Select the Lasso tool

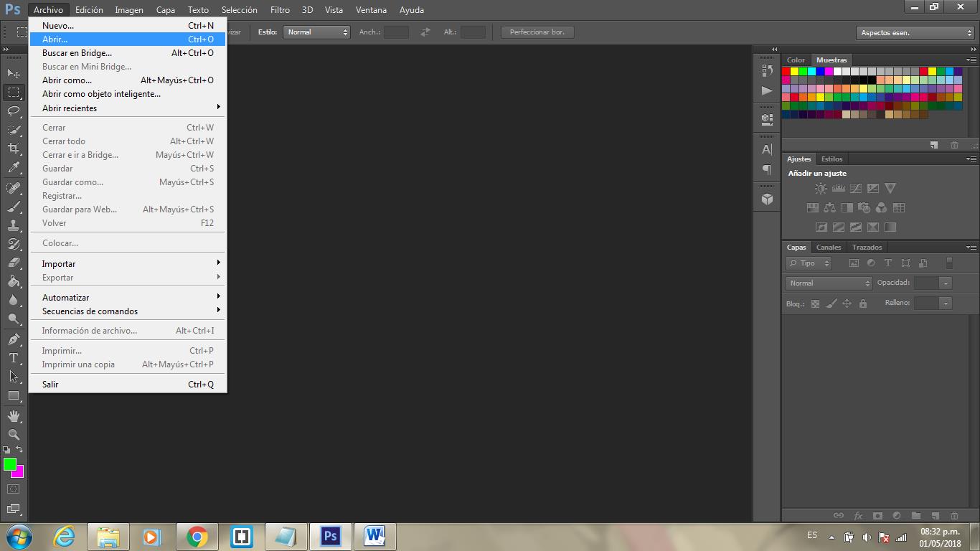14,111
